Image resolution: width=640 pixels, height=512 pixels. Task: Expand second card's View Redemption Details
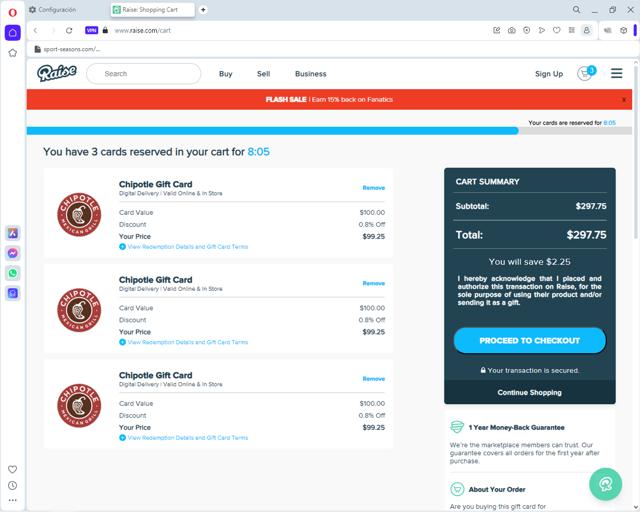pos(183,342)
